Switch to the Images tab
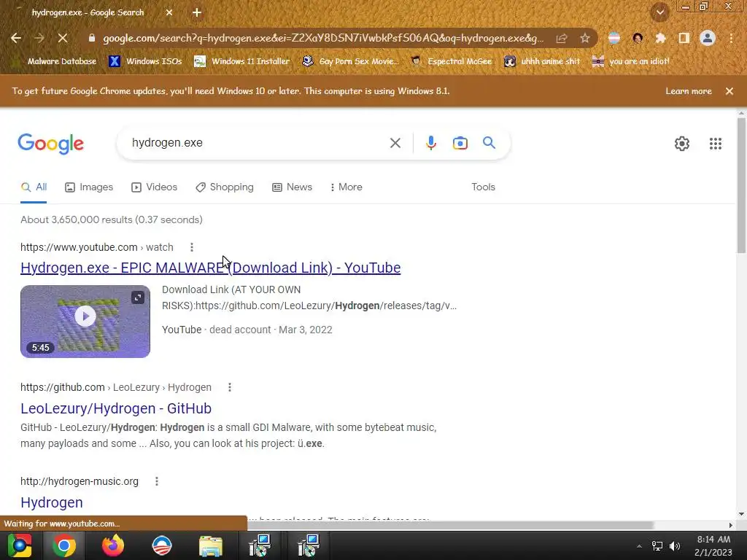Viewport: 747px width, 560px height. (x=89, y=187)
